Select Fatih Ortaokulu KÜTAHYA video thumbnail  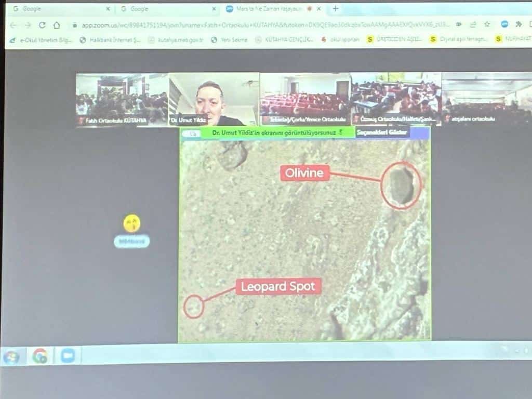pos(122,100)
